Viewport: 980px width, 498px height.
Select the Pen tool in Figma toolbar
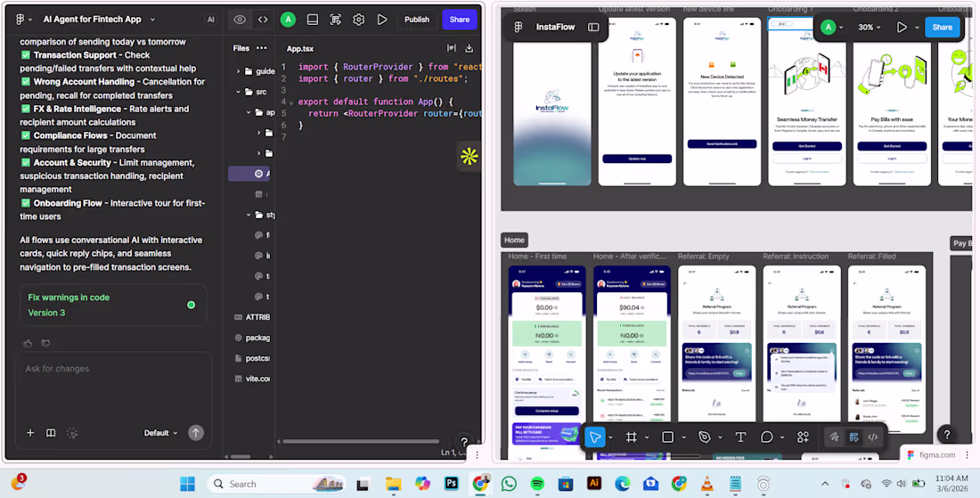[705, 437]
